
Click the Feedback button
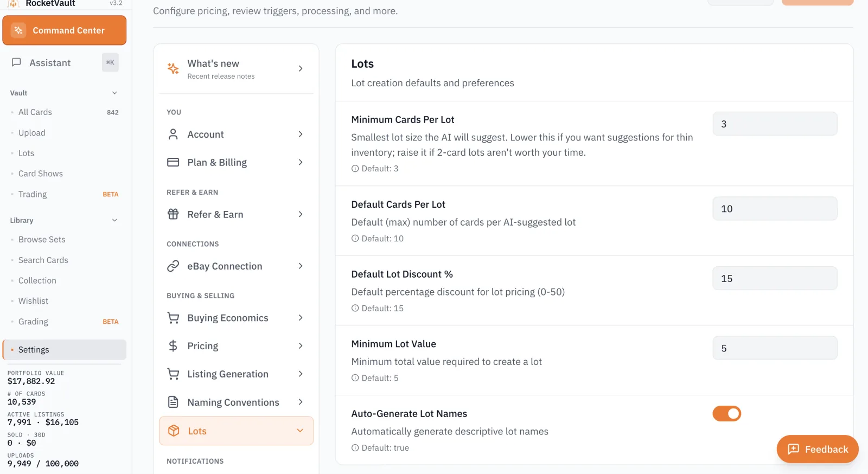coord(818,449)
